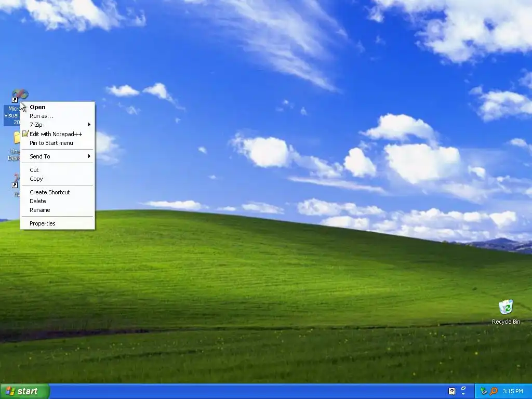Image resolution: width=532 pixels, height=399 pixels.
Task: Select Cut in the context menu
Action: pyautogui.click(x=58, y=170)
